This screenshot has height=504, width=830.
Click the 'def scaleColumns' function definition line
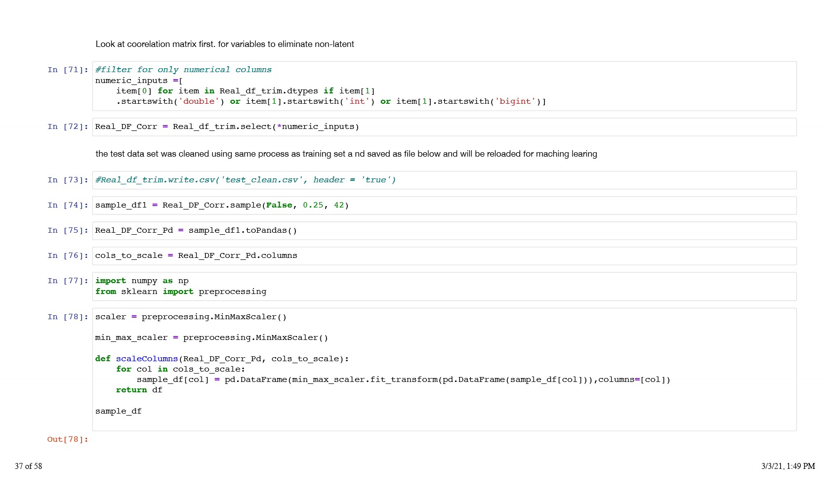point(222,359)
